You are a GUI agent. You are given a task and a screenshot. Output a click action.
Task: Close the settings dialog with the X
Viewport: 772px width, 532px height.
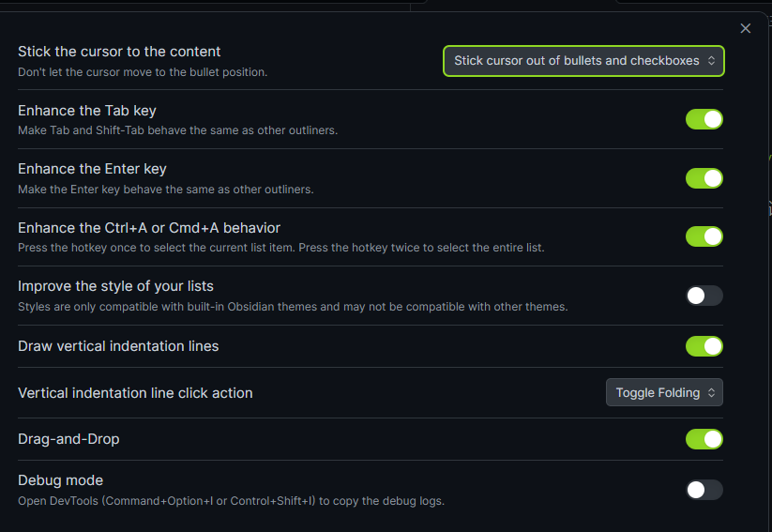[x=746, y=28]
